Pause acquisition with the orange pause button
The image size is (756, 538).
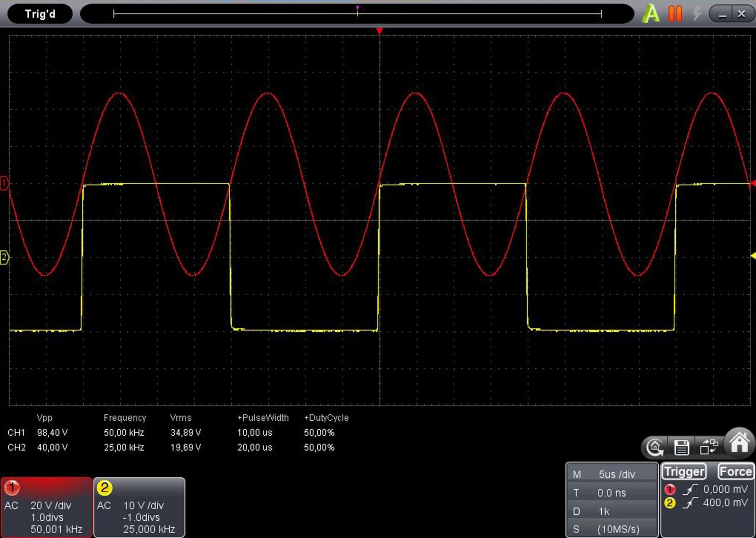click(675, 14)
